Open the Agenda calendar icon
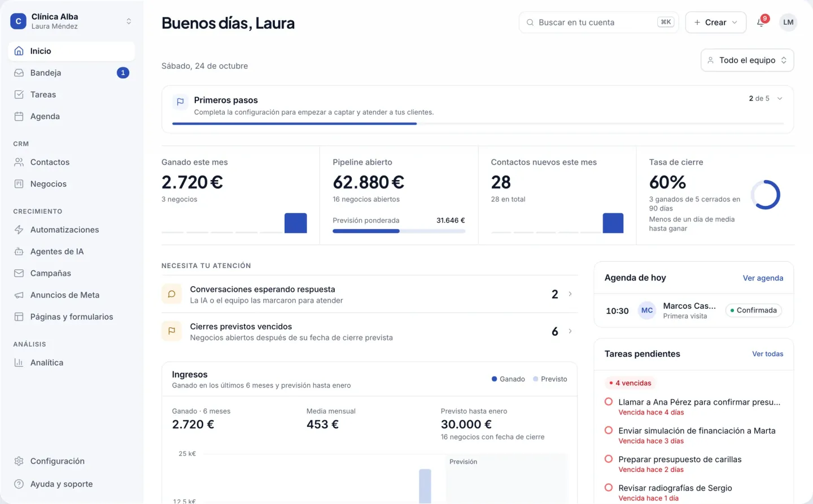This screenshot has width=813, height=504. click(19, 116)
